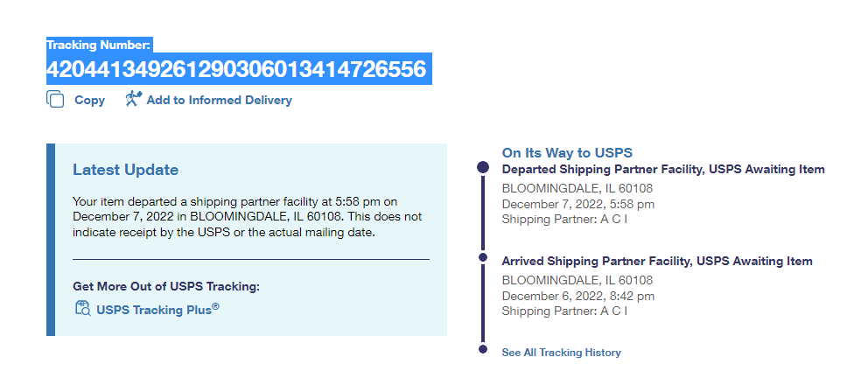This screenshot has height=378, width=868.
Task: Select the Arrived Shipping Partner Facility event title
Action: [x=656, y=262]
